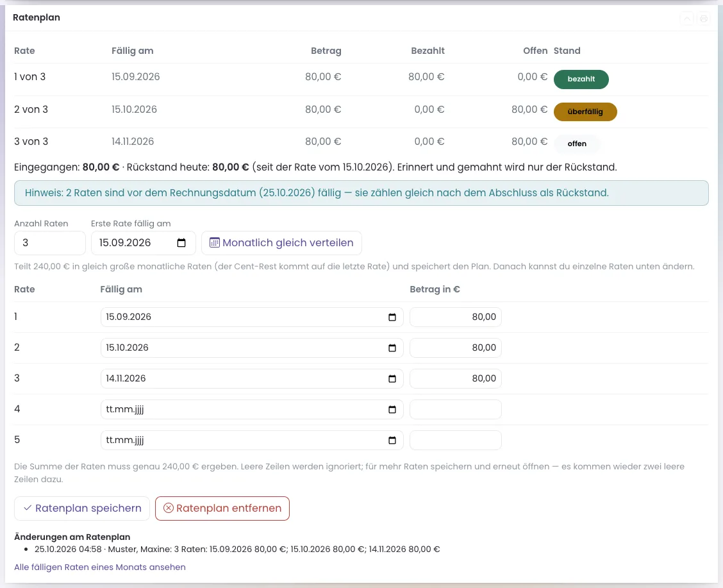Screen dimensions: 723x588
Task: Click the offen status badge
Action: coord(577,144)
